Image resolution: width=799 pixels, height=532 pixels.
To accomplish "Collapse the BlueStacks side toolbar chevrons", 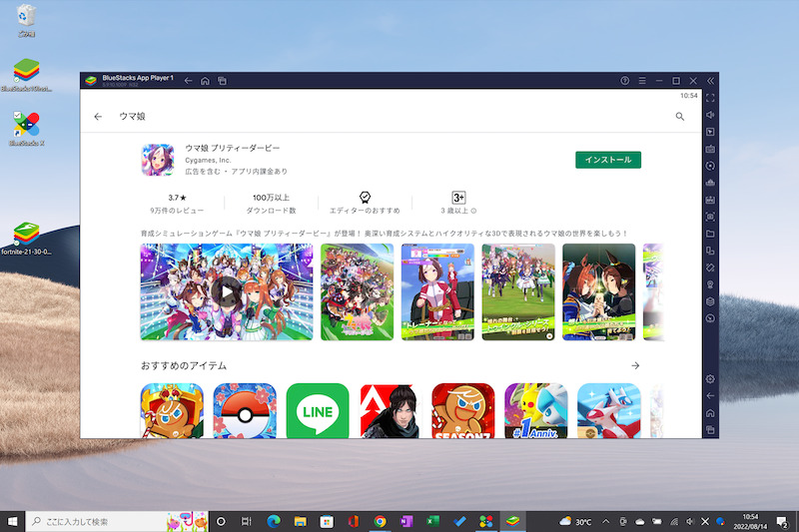I will tap(710, 80).
